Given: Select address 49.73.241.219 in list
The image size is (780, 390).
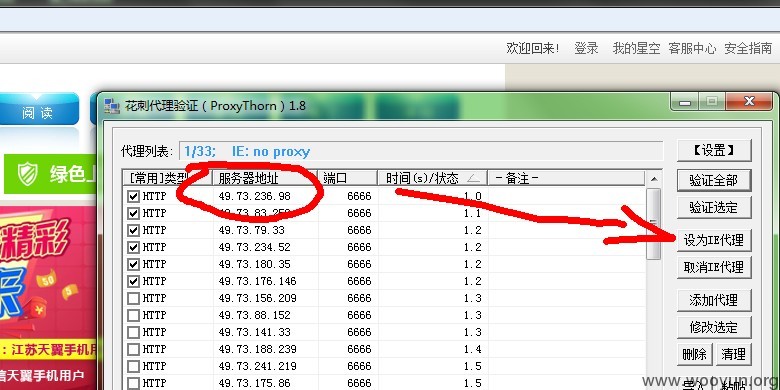Looking at the screenshot, I should tap(257, 366).
